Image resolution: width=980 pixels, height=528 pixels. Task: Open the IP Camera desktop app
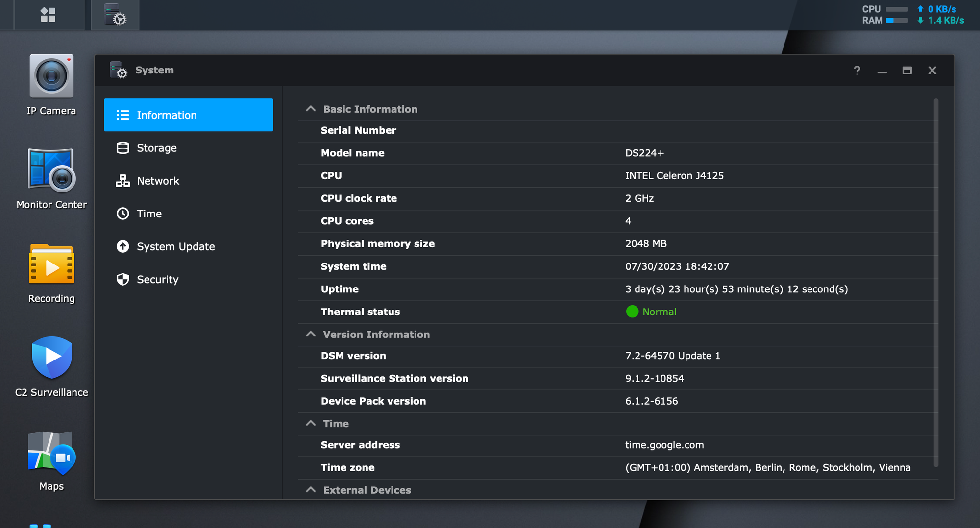pyautogui.click(x=51, y=76)
